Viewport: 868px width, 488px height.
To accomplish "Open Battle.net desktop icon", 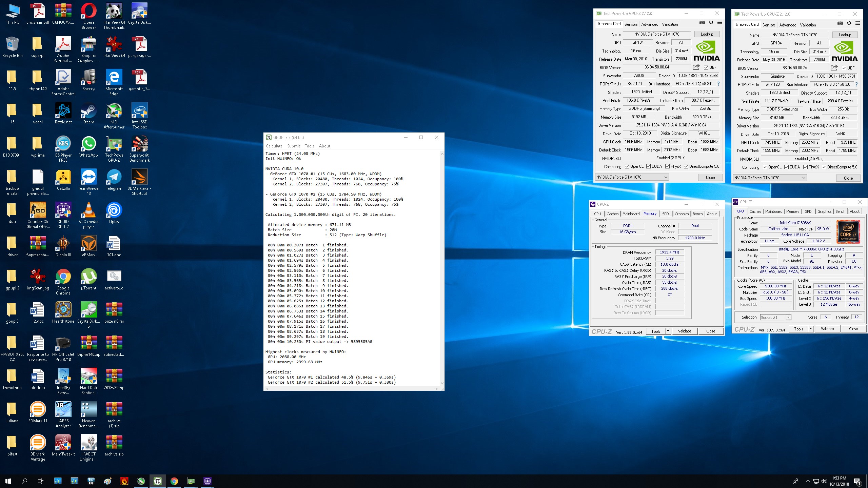I will [x=63, y=114].
